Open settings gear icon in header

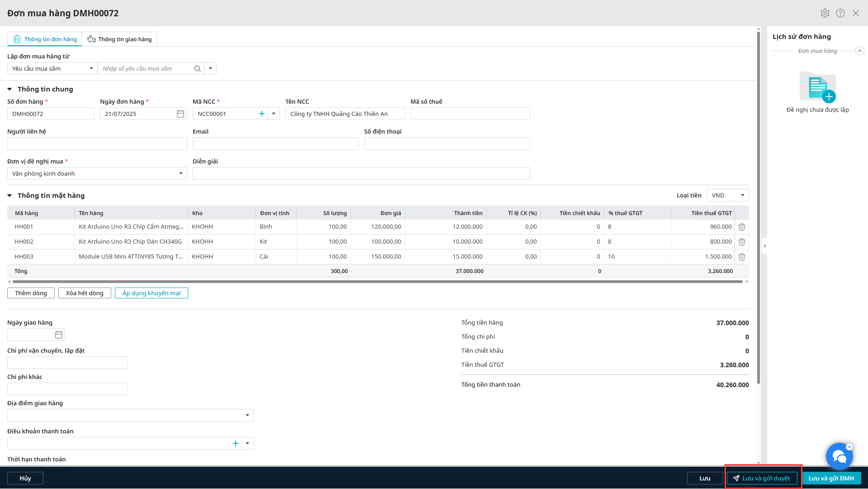tap(825, 13)
